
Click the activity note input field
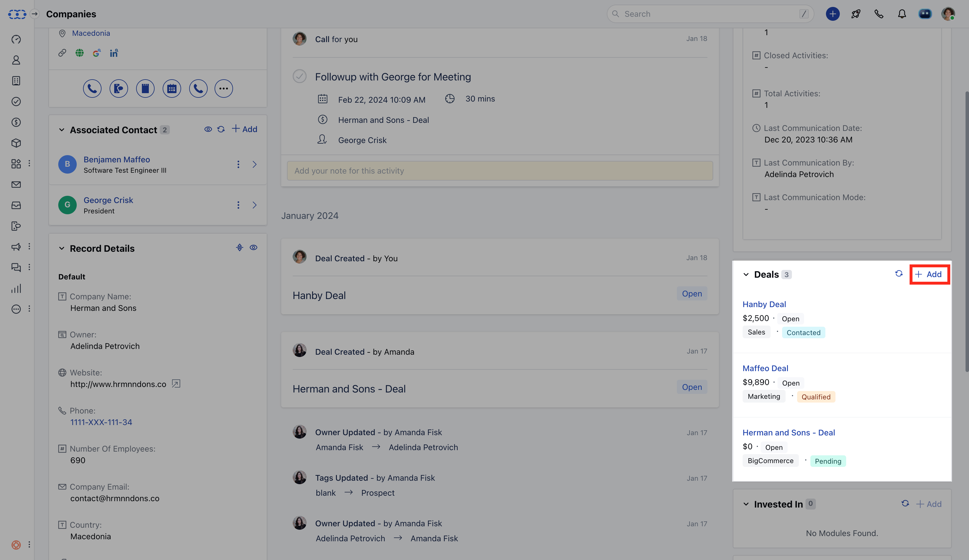pos(500,171)
